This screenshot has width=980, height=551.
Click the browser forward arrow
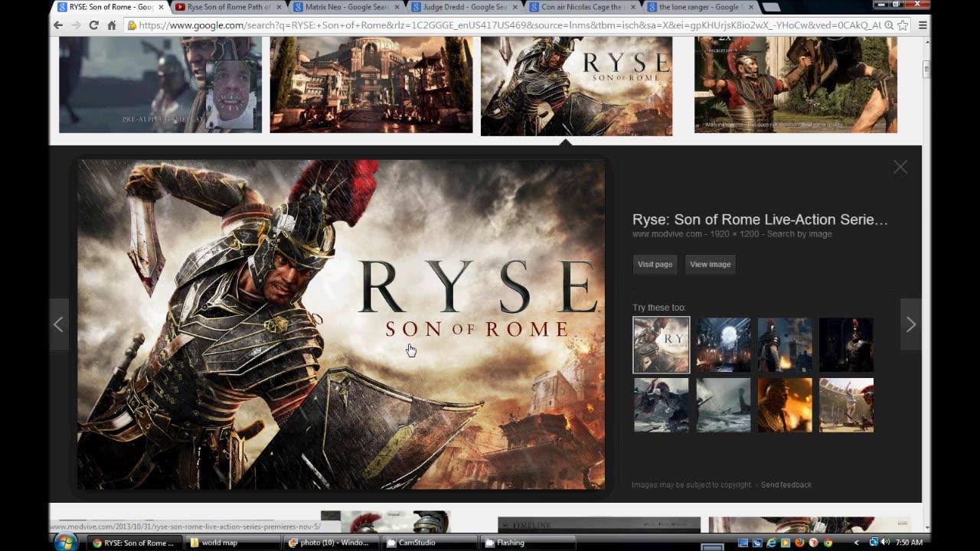(x=76, y=25)
